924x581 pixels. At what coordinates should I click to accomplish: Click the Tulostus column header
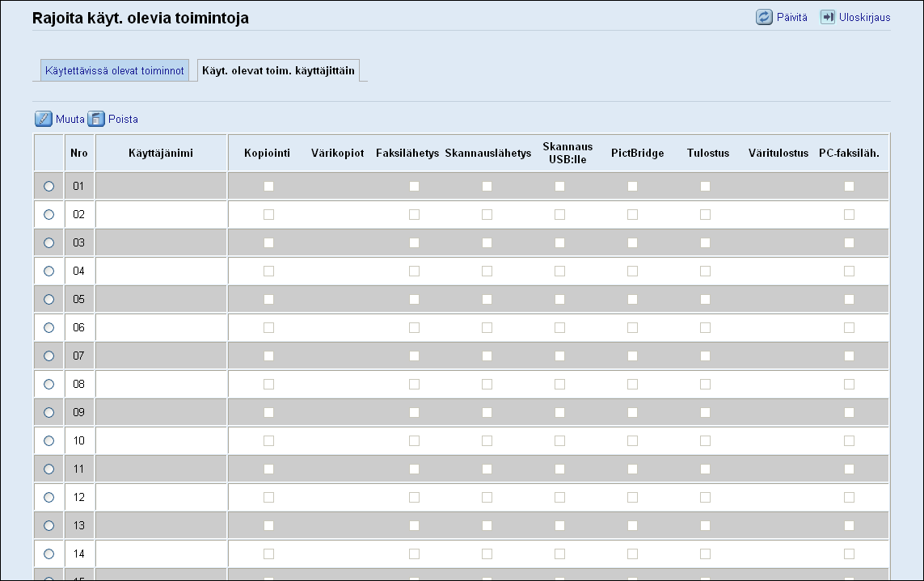coord(707,154)
